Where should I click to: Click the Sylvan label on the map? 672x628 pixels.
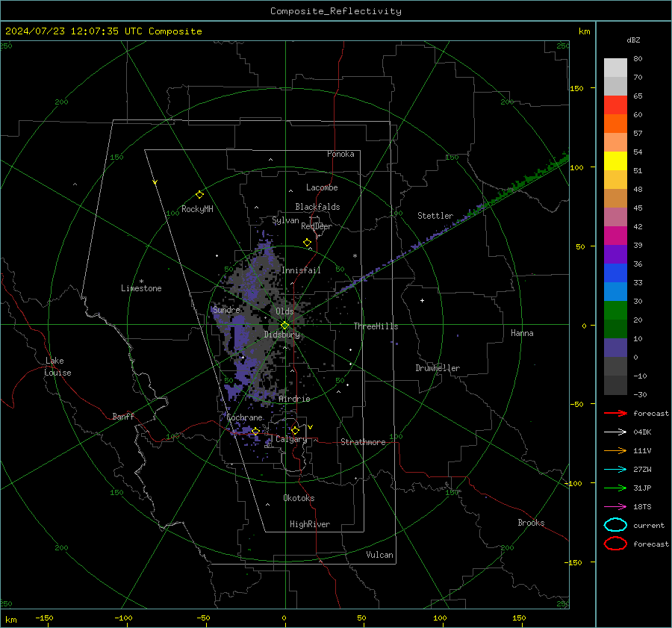(285, 220)
